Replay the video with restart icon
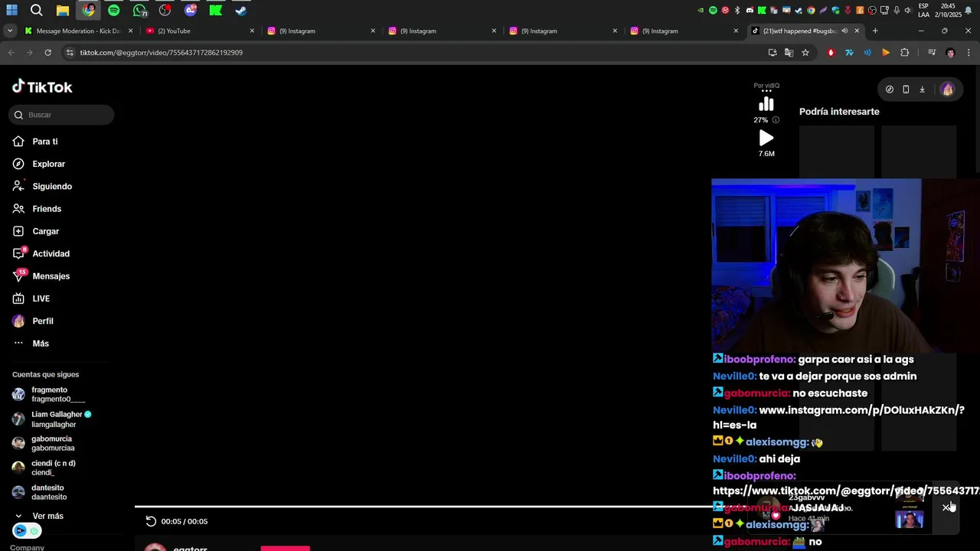Screen dimensions: 980x551 151,521
